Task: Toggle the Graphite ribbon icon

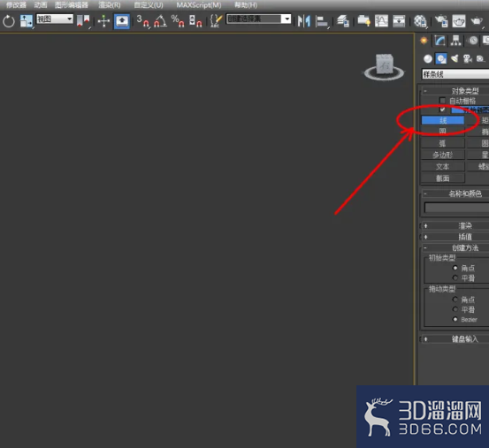Action: coord(363,21)
